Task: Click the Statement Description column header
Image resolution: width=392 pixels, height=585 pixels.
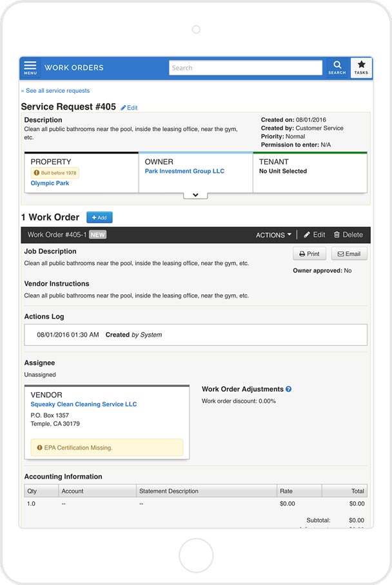Action: (206, 491)
